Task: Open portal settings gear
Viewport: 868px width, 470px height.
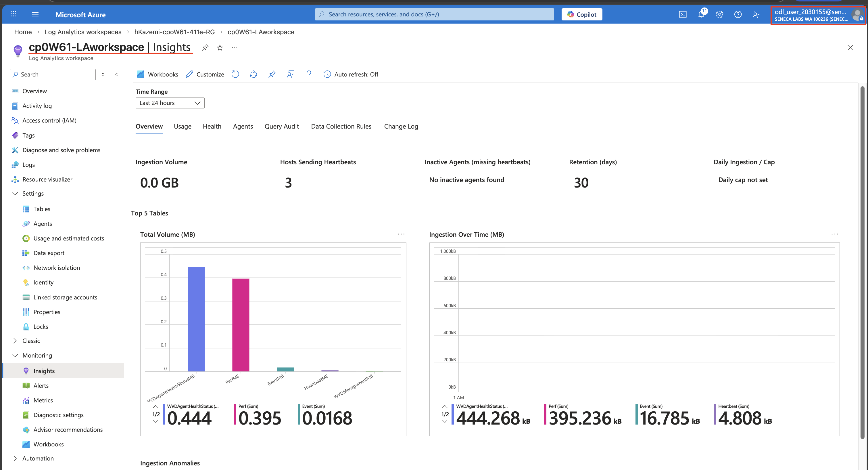Action: (x=720, y=14)
